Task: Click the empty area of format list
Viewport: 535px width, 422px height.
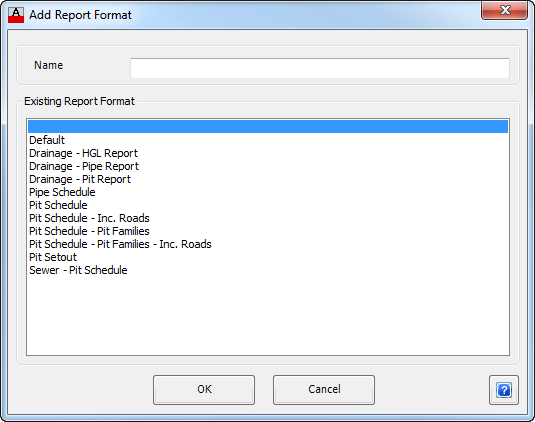Action: coord(268,316)
